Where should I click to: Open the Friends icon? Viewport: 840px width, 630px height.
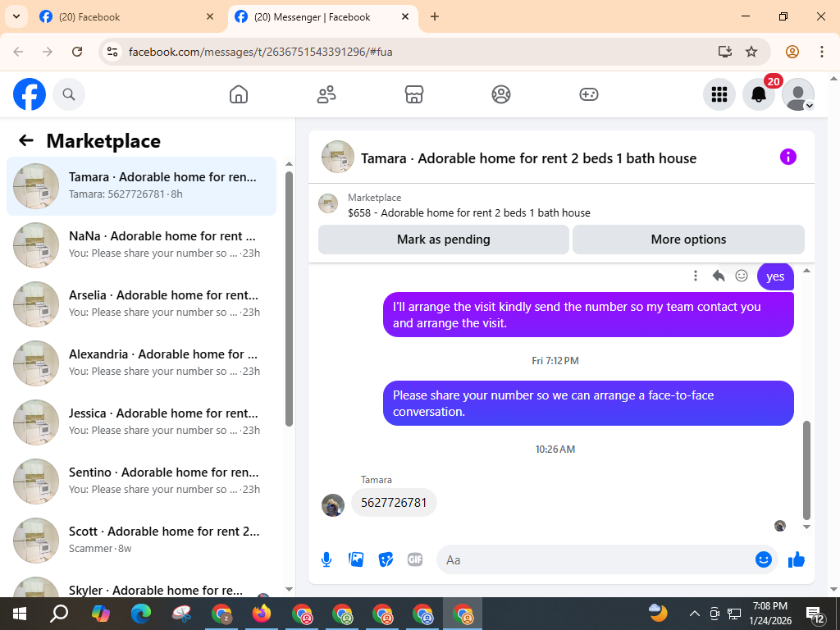(x=326, y=94)
